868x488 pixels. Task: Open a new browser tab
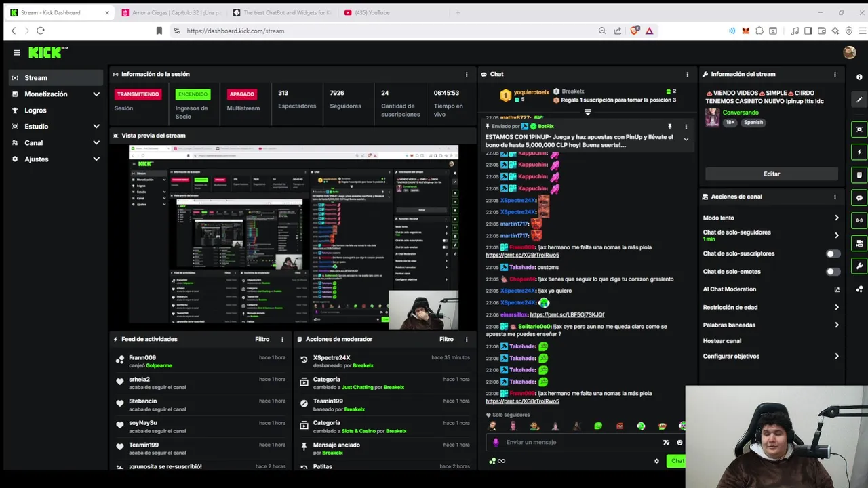pyautogui.click(x=458, y=12)
